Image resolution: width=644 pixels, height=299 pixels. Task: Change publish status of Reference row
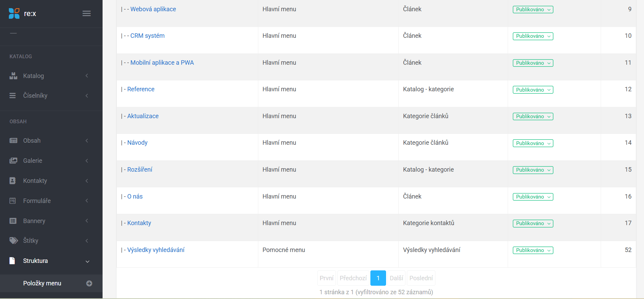point(533,90)
